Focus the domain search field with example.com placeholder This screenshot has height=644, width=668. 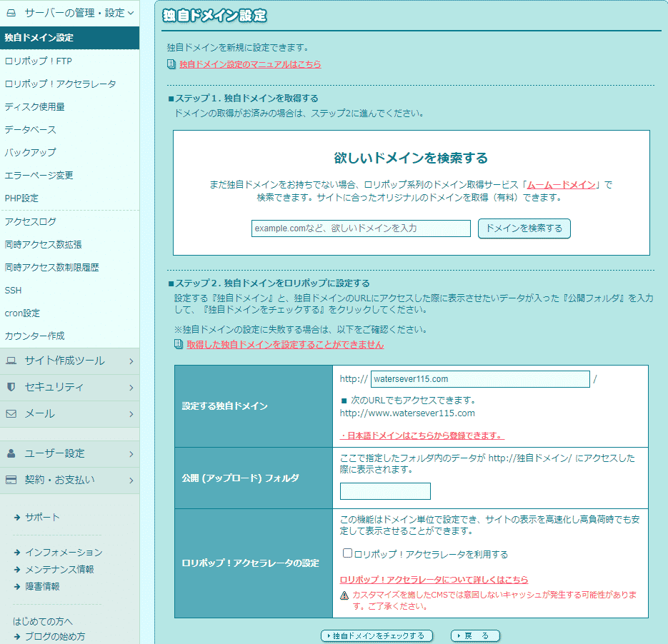point(361,228)
